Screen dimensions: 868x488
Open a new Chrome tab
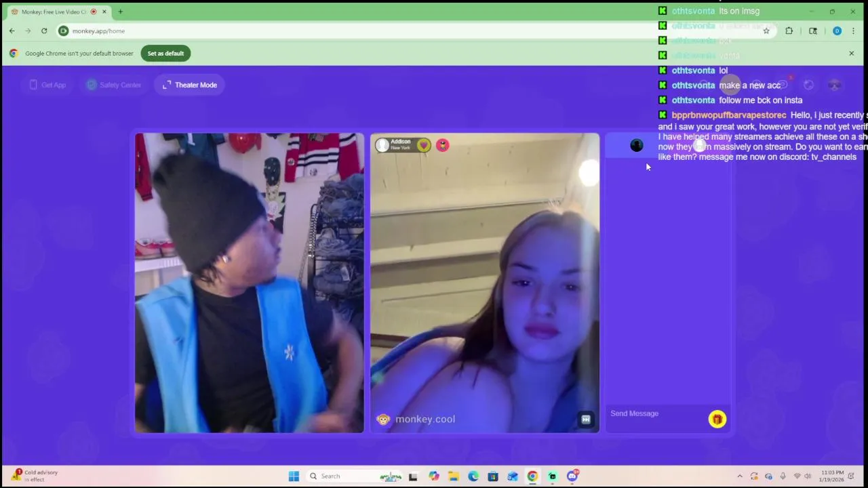click(x=120, y=12)
